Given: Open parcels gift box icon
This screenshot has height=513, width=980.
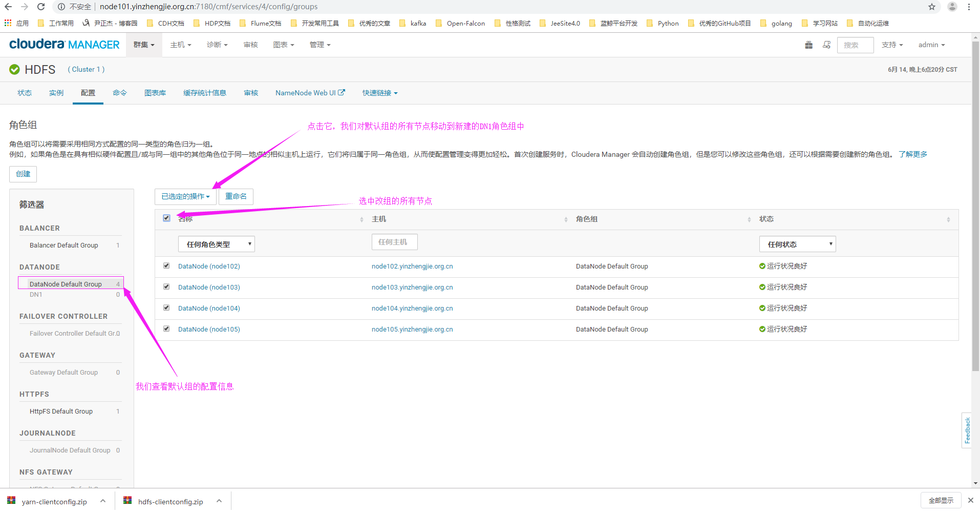Looking at the screenshot, I should 809,45.
